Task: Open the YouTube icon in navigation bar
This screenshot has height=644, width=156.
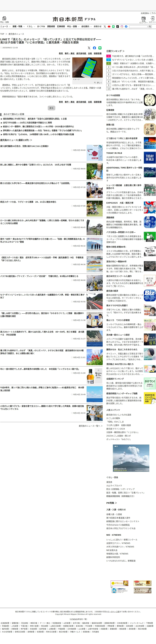Action: (109, 27)
